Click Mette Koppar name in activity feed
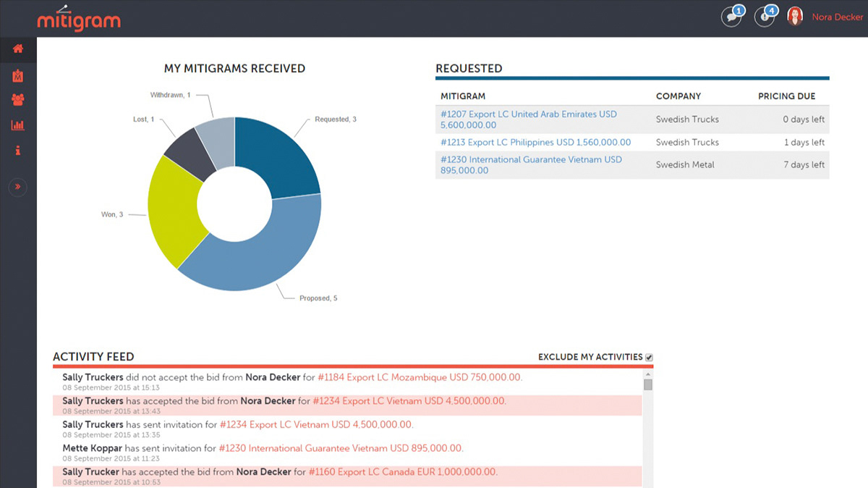 (x=91, y=448)
